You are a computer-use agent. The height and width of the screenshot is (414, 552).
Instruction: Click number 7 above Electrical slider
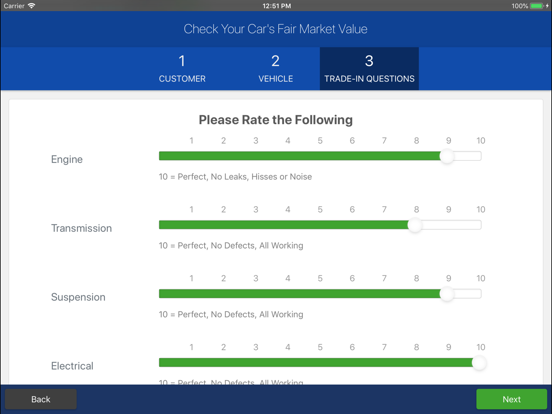pos(384,347)
